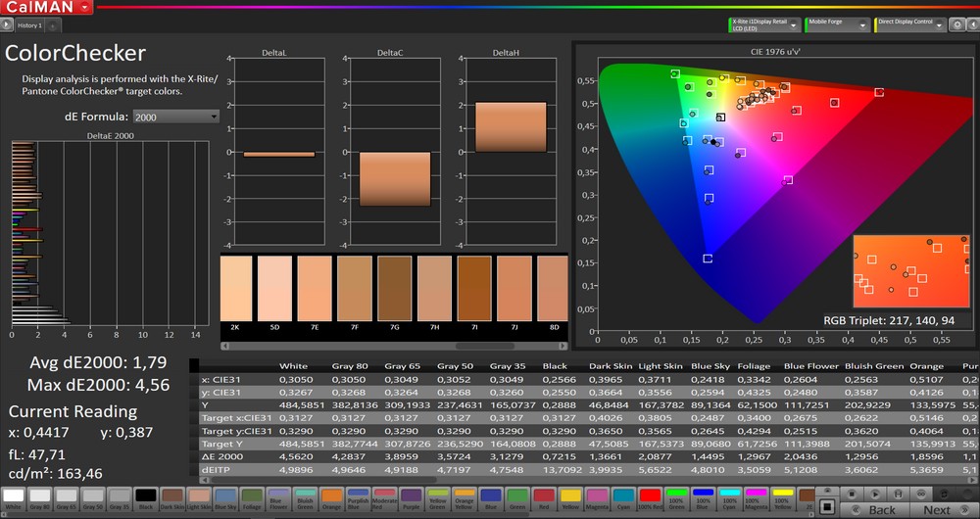Select the Blue Sky patch button
Image resolution: width=980 pixels, height=519 pixels.
[225, 499]
